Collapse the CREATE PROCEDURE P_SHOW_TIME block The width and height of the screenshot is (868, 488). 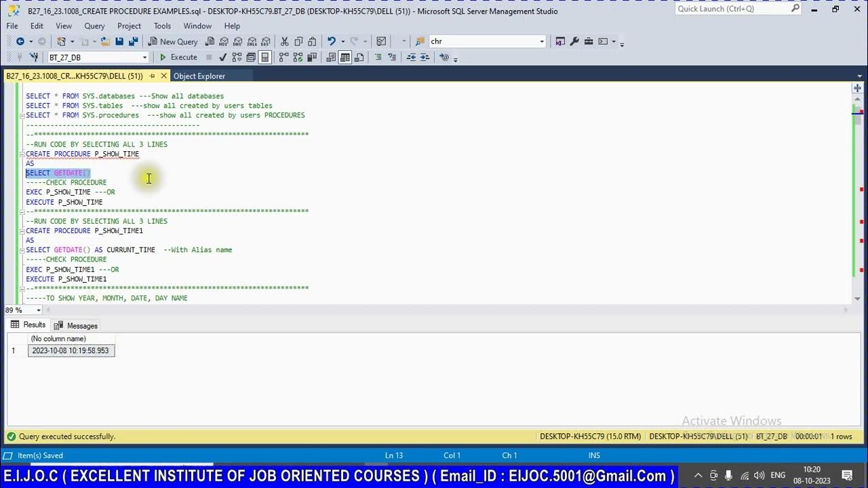(x=22, y=154)
